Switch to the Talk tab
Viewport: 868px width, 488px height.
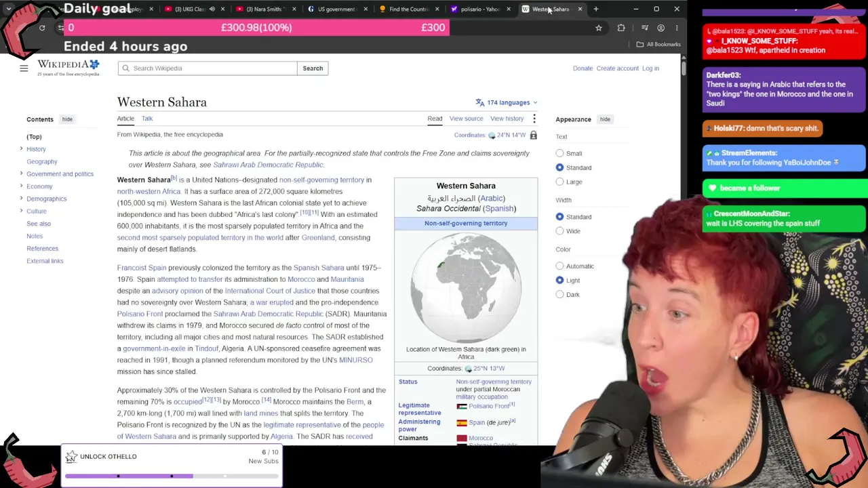point(147,119)
